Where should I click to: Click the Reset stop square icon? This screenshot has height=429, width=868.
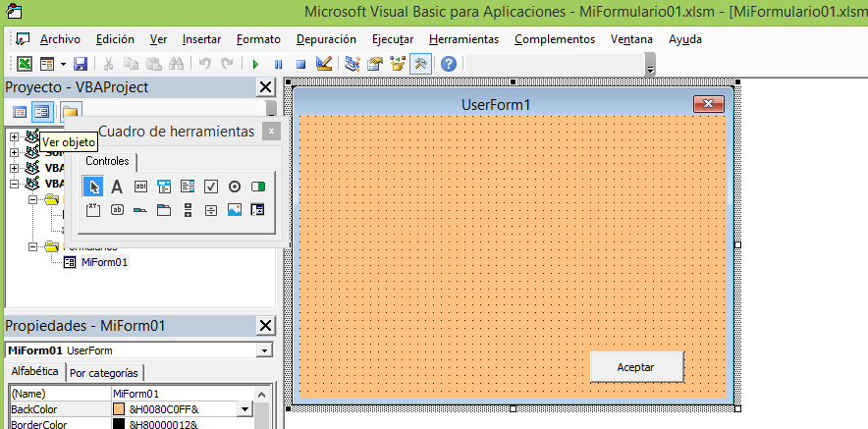coord(300,64)
